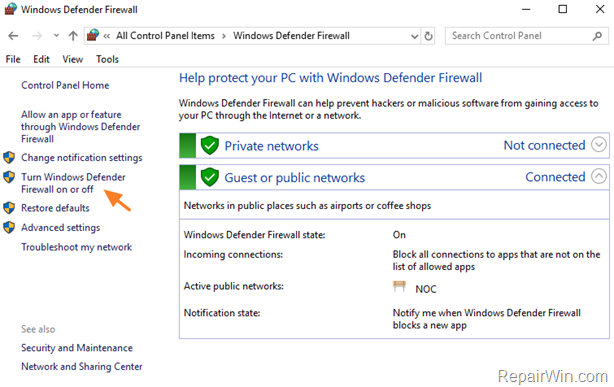Maximize the Windows Defender Firewall window
This screenshot has width=614, height=387.
(x=563, y=9)
